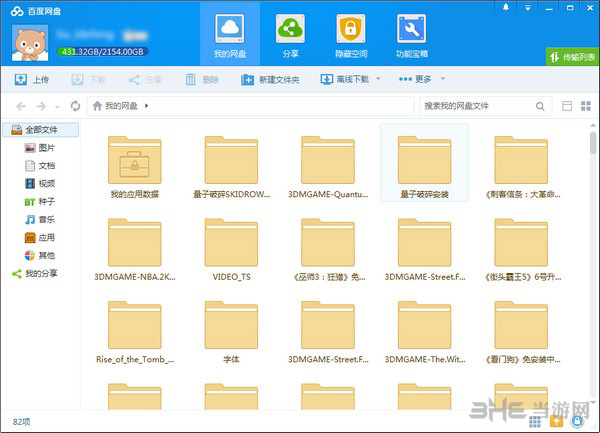Filter by 其他 in sidebar
600x433 pixels.
(x=40, y=256)
